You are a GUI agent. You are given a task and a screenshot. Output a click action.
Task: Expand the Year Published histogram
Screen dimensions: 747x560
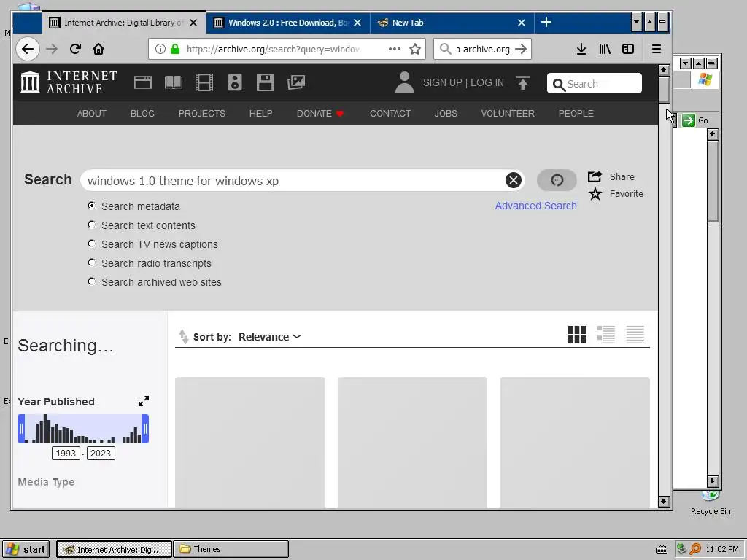click(x=144, y=402)
